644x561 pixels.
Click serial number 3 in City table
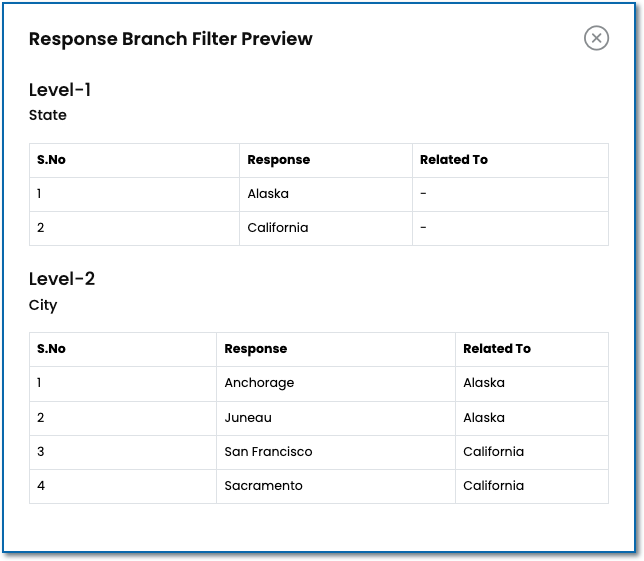[41, 452]
